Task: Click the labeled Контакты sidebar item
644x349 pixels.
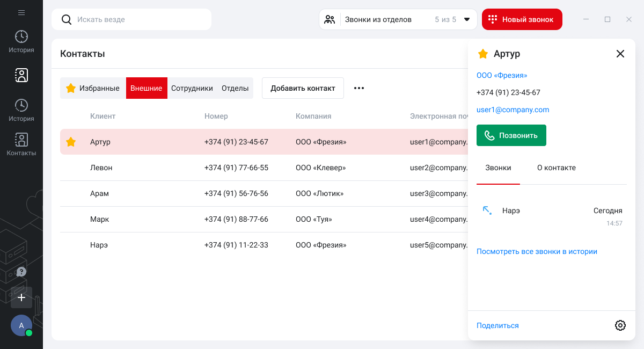Action: coord(21,144)
